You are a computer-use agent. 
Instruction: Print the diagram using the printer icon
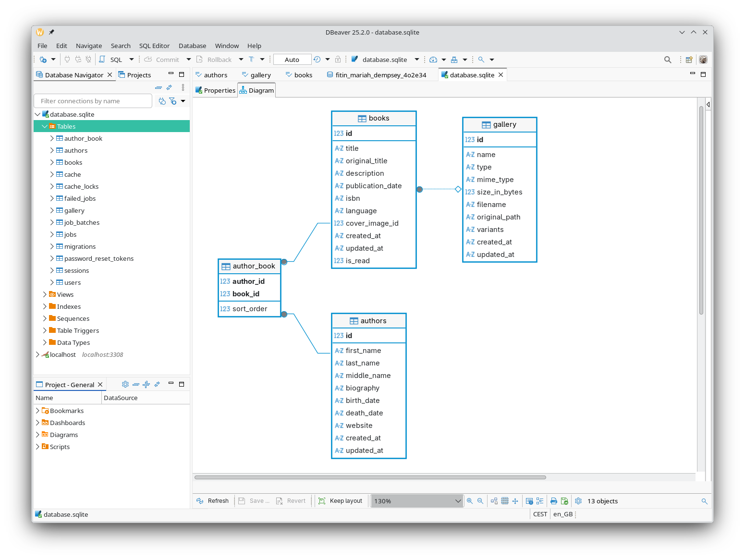tap(554, 501)
